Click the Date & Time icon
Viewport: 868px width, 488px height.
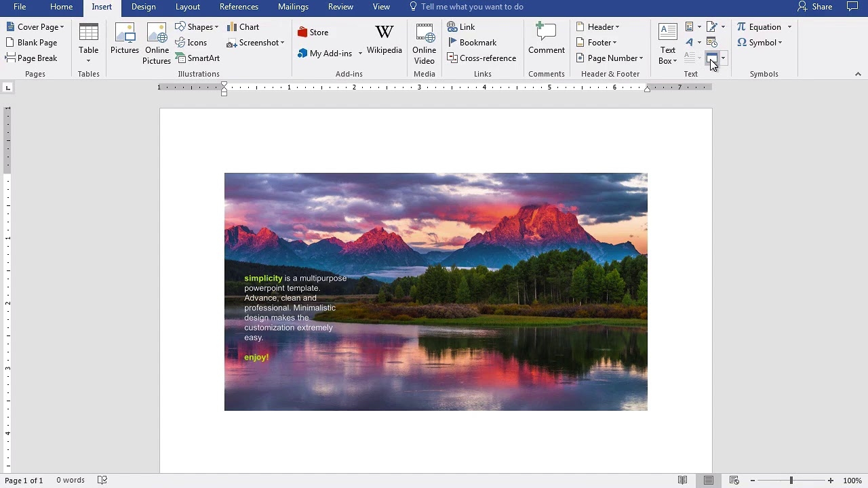point(711,43)
